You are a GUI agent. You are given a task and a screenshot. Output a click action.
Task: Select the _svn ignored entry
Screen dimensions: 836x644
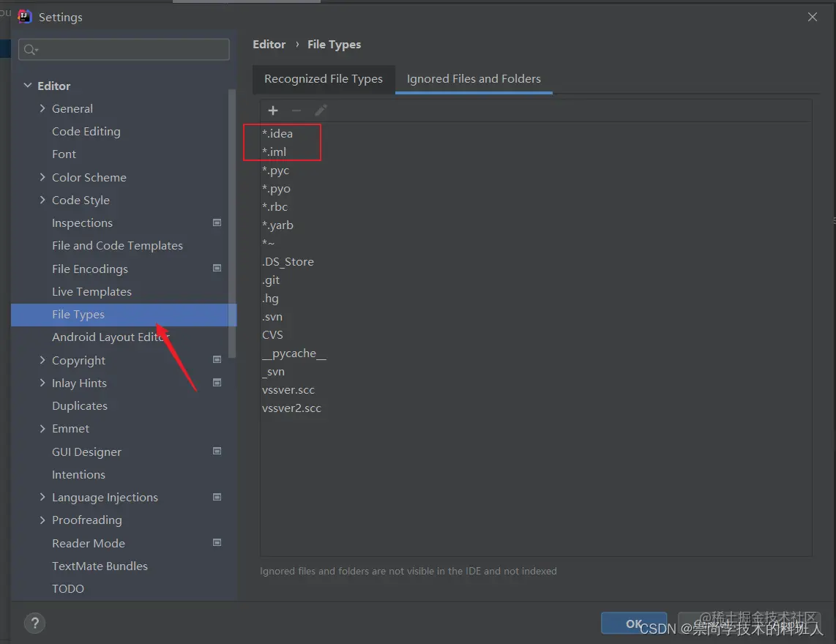coord(536,372)
